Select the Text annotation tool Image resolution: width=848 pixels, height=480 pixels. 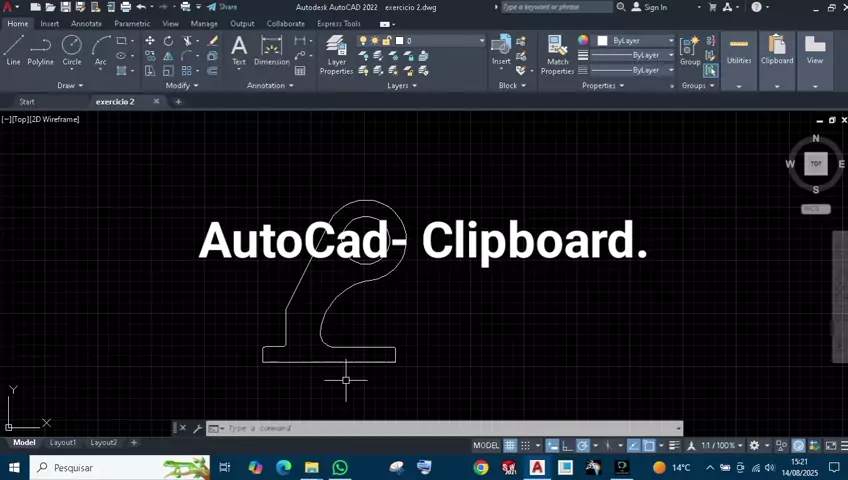(x=239, y=49)
